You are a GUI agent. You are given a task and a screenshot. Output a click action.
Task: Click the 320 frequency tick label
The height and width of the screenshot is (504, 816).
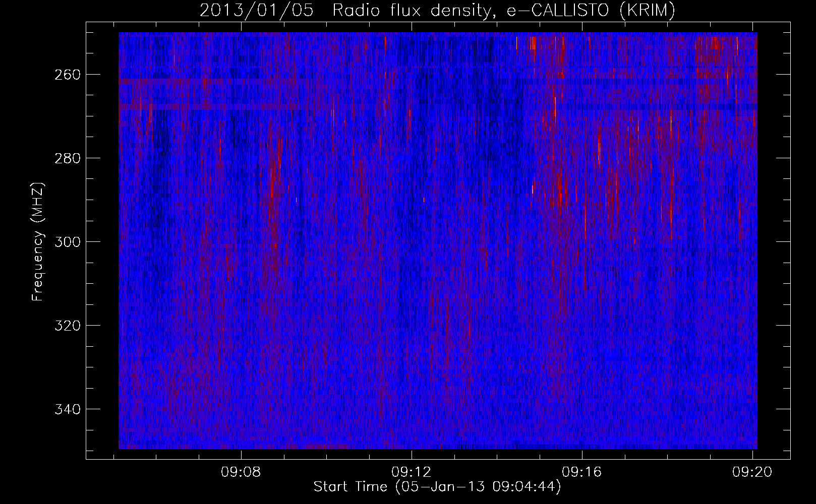point(67,326)
